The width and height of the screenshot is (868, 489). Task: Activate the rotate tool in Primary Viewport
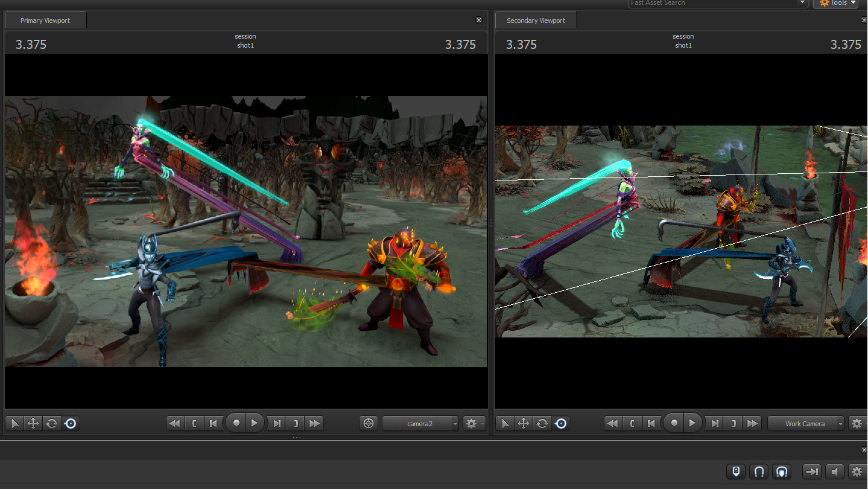tap(52, 423)
